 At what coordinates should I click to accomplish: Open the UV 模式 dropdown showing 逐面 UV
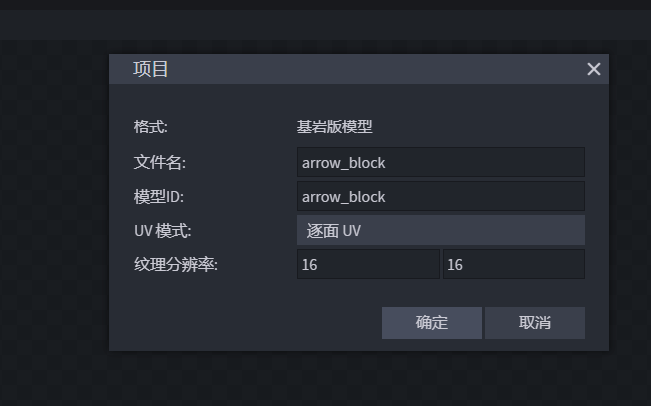[x=441, y=230]
